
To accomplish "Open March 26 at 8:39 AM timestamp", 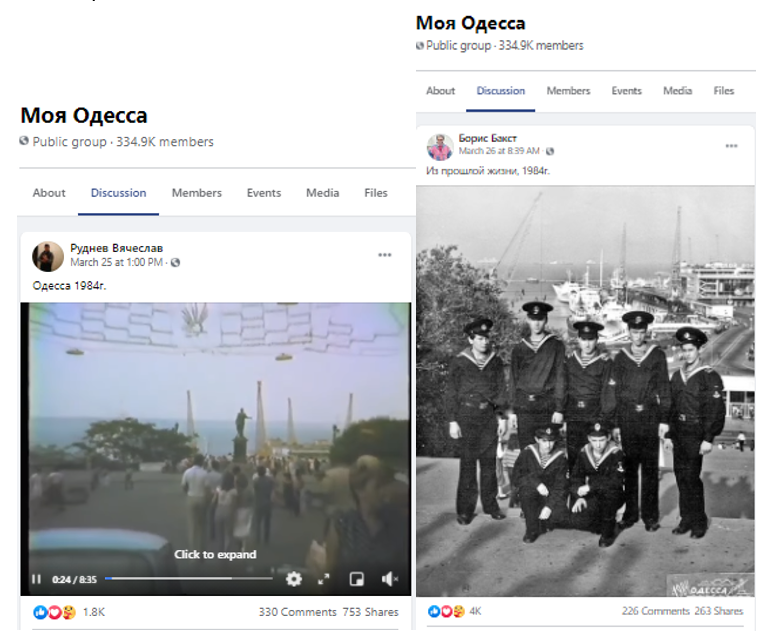I will pos(499,151).
